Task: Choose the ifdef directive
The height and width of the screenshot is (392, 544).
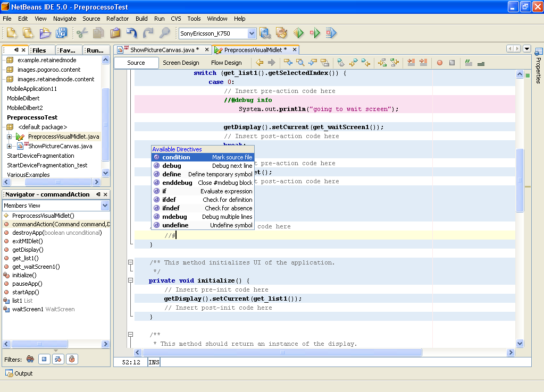Action: pyautogui.click(x=203, y=200)
